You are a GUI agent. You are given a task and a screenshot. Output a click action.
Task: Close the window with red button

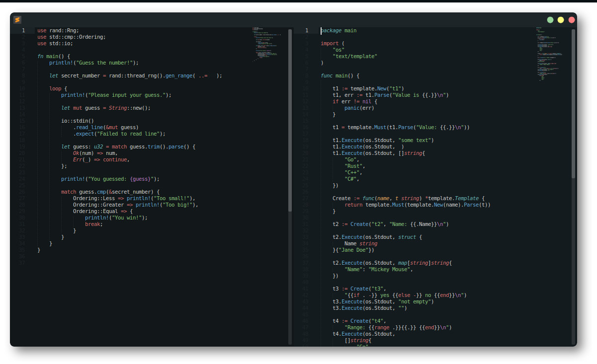pyautogui.click(x=572, y=20)
